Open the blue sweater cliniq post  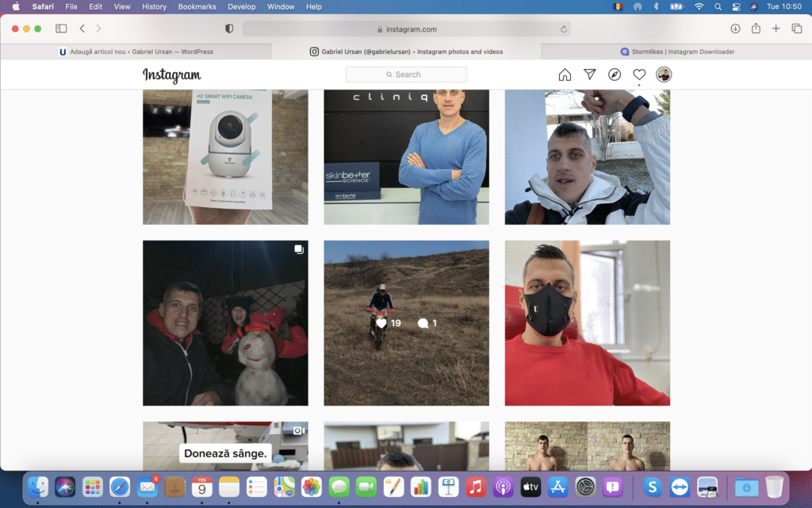click(x=406, y=157)
